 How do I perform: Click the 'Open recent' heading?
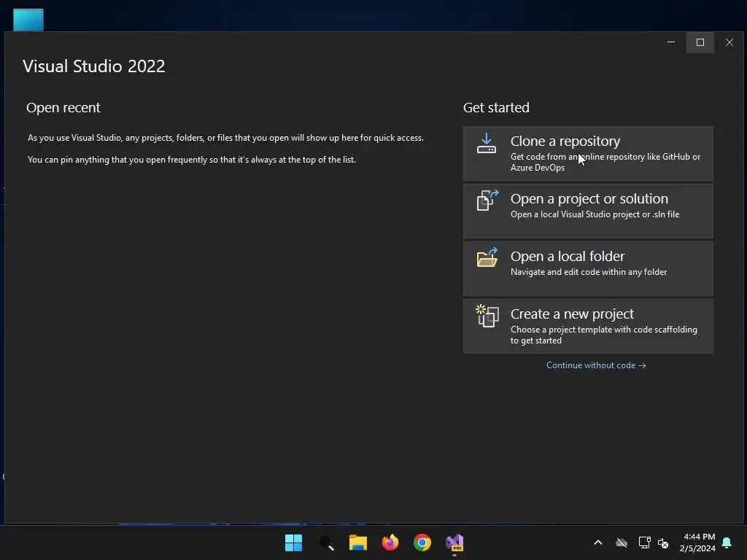point(63,108)
